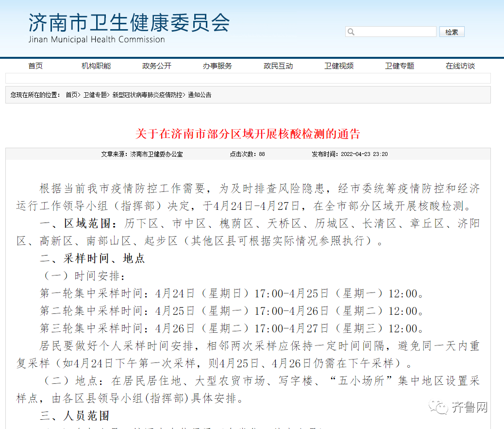Open the 首页 navigation menu item

(35, 66)
